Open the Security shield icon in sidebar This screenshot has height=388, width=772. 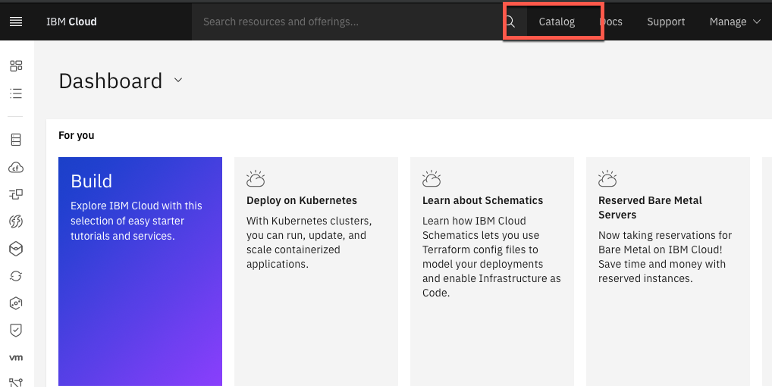pos(16,330)
